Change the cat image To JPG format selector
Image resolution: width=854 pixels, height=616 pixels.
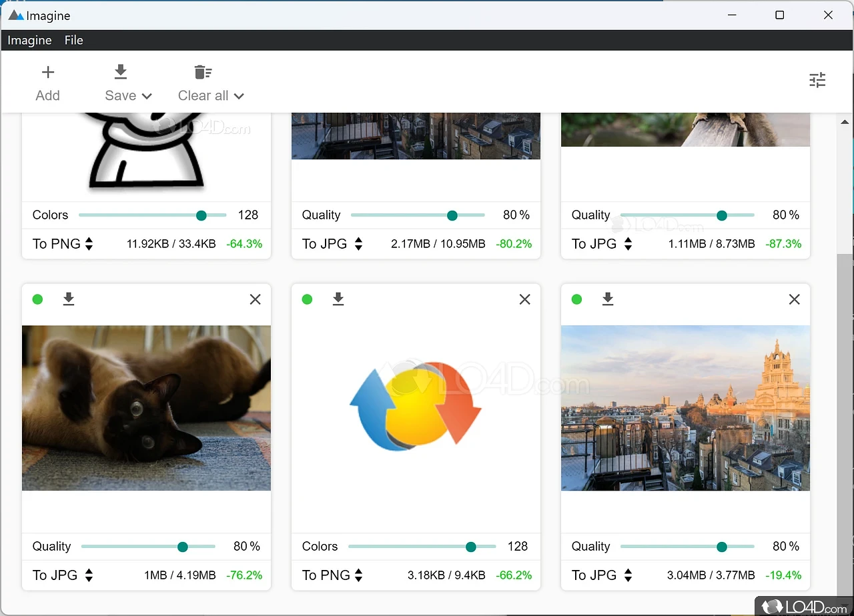click(x=63, y=575)
